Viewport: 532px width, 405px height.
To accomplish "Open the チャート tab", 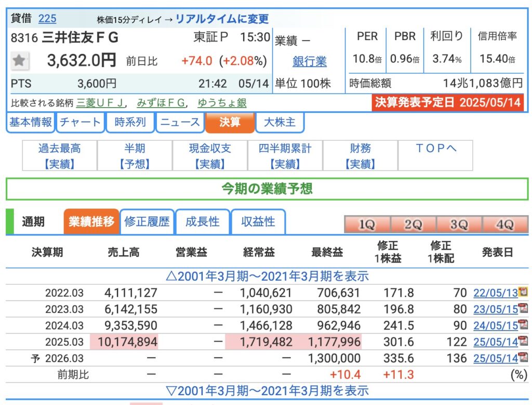I will 80,122.
